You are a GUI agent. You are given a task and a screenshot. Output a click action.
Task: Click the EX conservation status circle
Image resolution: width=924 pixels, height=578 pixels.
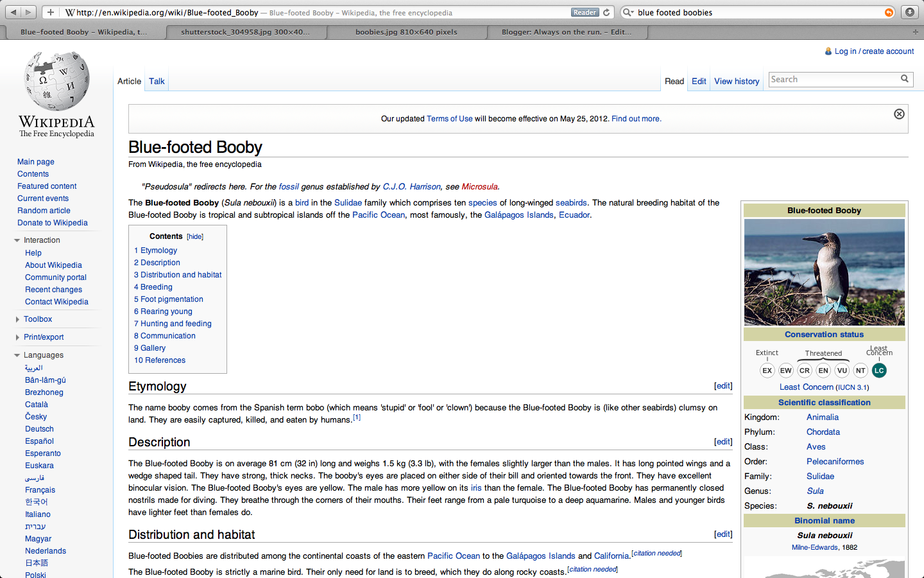[x=767, y=371]
